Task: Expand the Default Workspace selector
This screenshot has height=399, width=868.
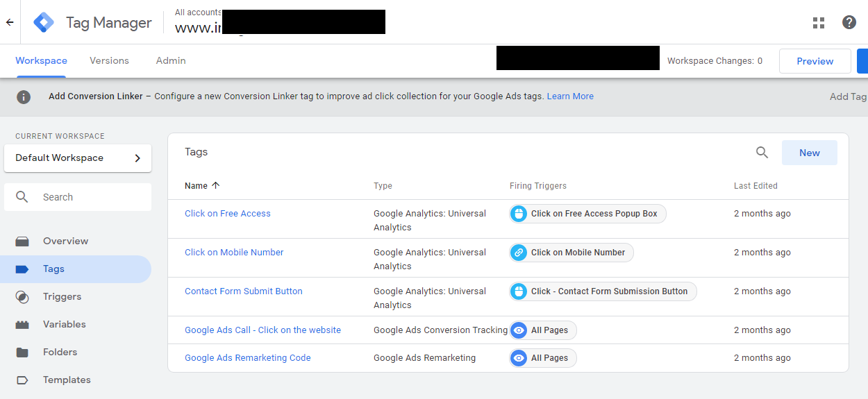Action: click(78, 158)
